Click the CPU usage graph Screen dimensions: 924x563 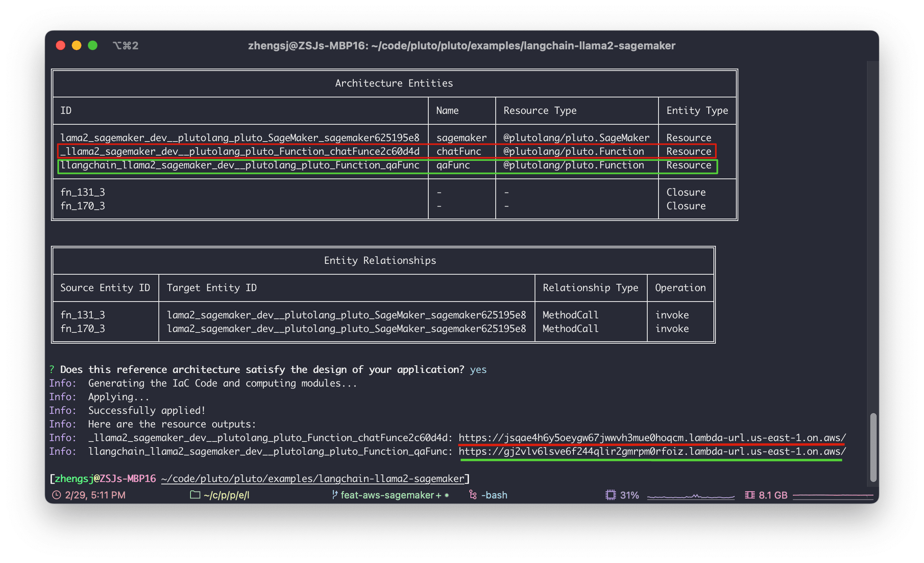pyautogui.click(x=691, y=496)
